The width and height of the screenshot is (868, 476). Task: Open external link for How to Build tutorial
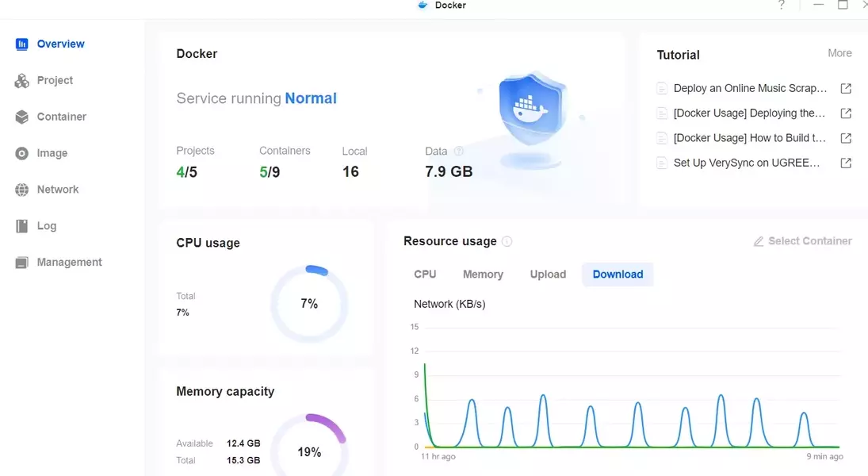[846, 138]
